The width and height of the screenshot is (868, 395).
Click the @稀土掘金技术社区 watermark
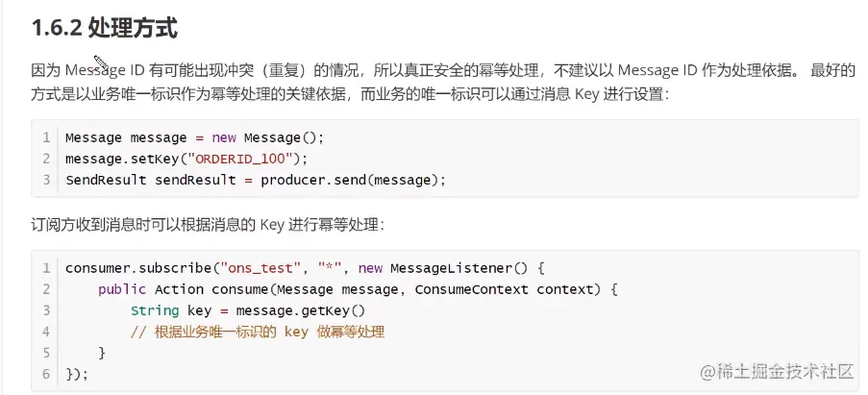[778, 372]
